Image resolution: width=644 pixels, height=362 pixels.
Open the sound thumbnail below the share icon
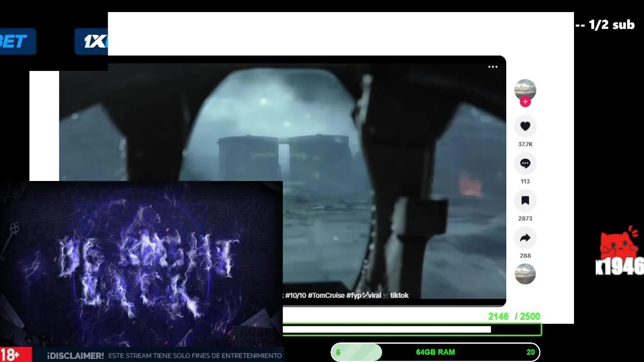(525, 274)
